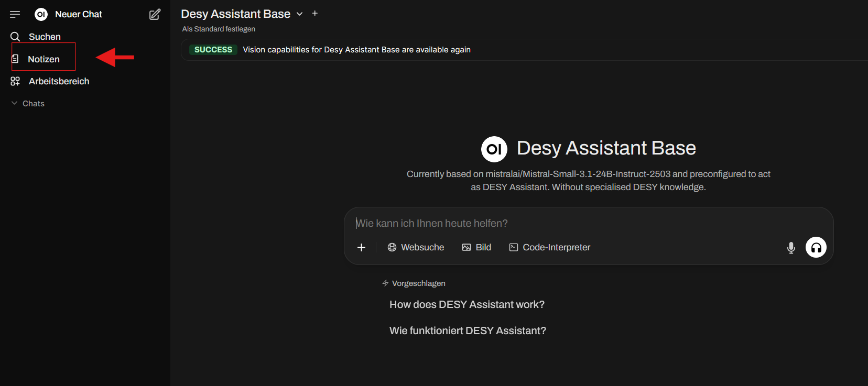Focus the Wie kann ich Ihnen helfen input

click(x=588, y=223)
